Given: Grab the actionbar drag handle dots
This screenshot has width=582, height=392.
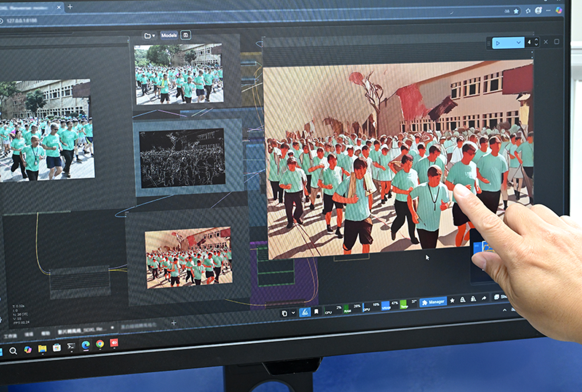Looking at the screenshot, I should (x=489, y=43).
